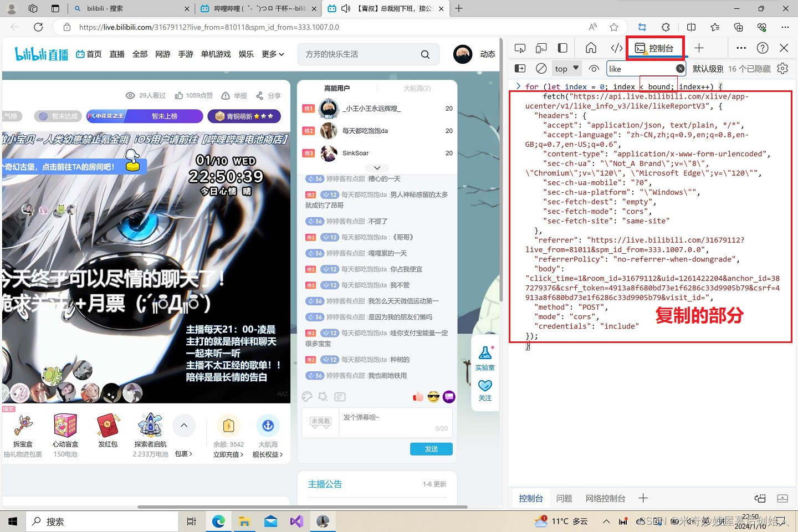The width and height of the screenshot is (798, 532).
Task: Click the horizontal page scrollbar
Action: pos(302,507)
